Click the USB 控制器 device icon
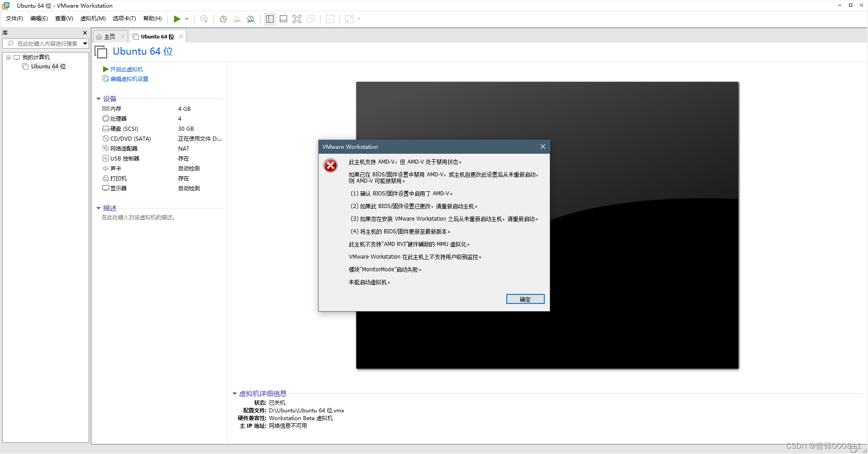The image size is (868, 454). point(106,158)
